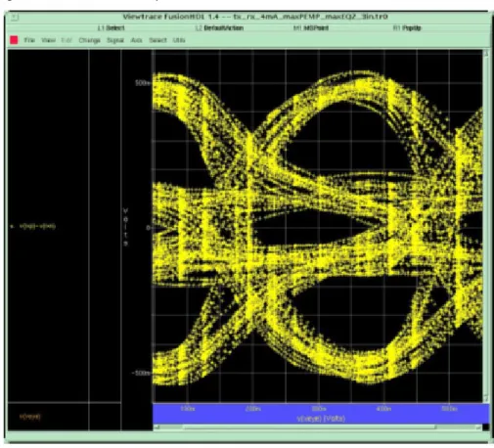494x448 pixels.
Task: Select the x-axis signal name at bottom left
Action: [x=30, y=417]
